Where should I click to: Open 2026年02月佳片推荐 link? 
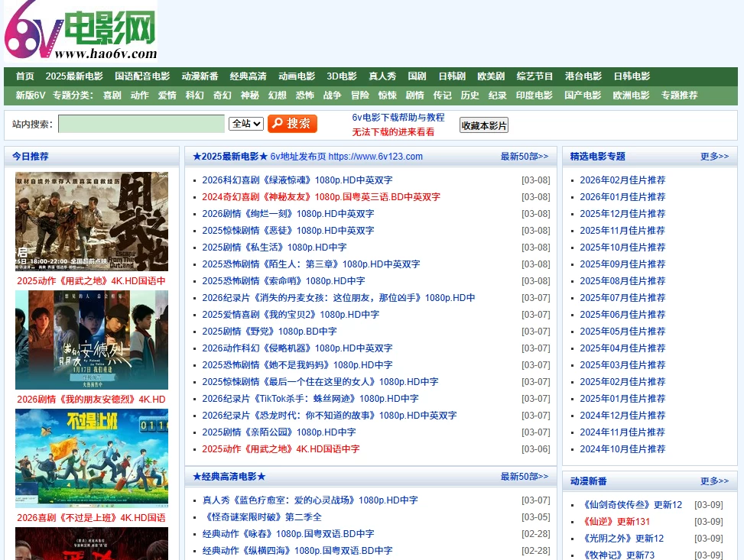coord(622,180)
